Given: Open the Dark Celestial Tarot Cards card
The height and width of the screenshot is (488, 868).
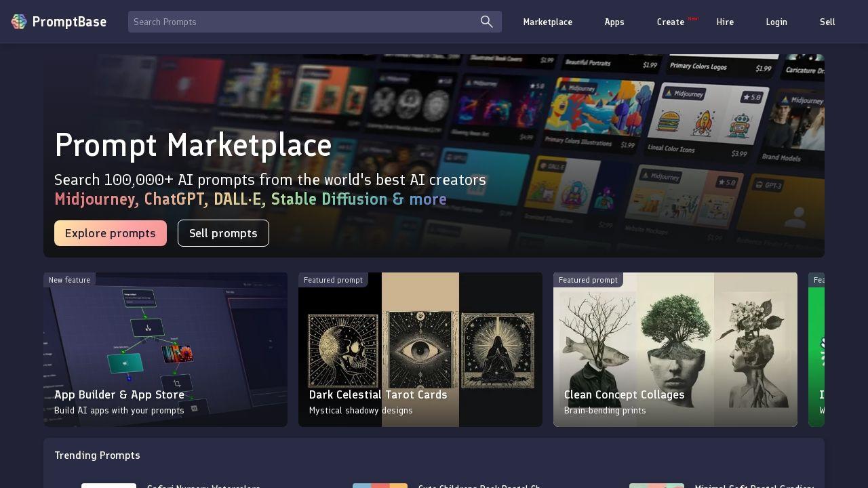Looking at the screenshot, I should [420, 350].
